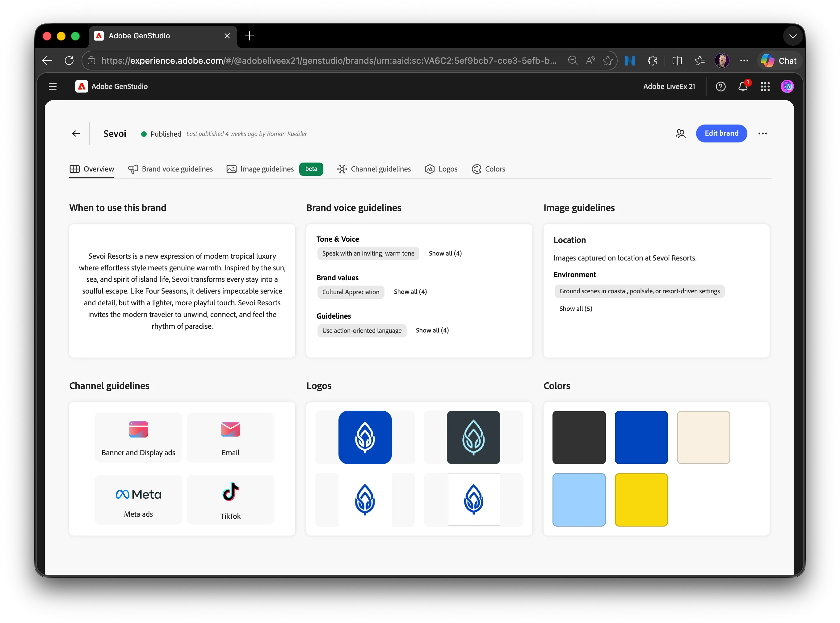Viewport: 840px width, 623px height.
Task: Go back with the arrow beside Sevoi
Action: coord(76,133)
